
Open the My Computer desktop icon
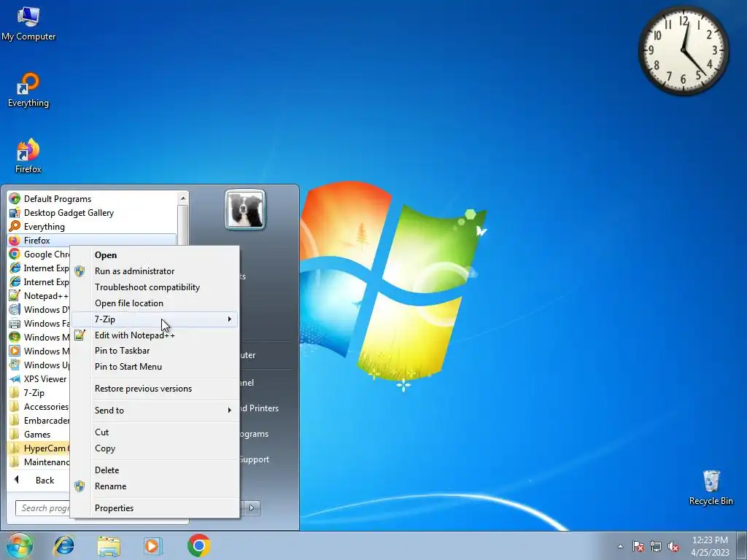pyautogui.click(x=28, y=24)
